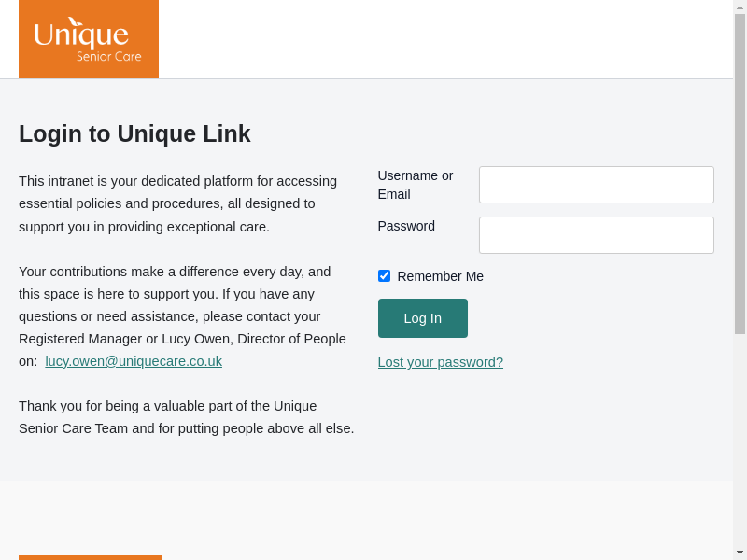Uncheck the Remember Me checkbox
The height and width of the screenshot is (560, 747).
[384, 276]
